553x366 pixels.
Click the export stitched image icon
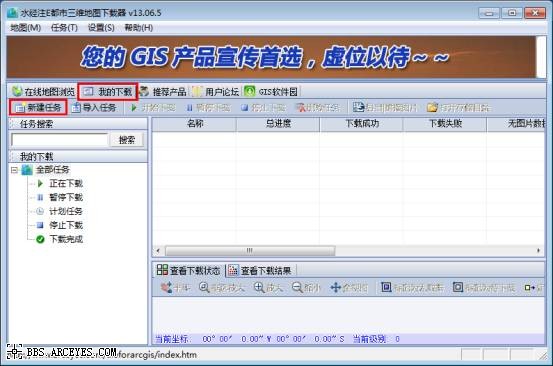pyautogui.click(x=358, y=107)
